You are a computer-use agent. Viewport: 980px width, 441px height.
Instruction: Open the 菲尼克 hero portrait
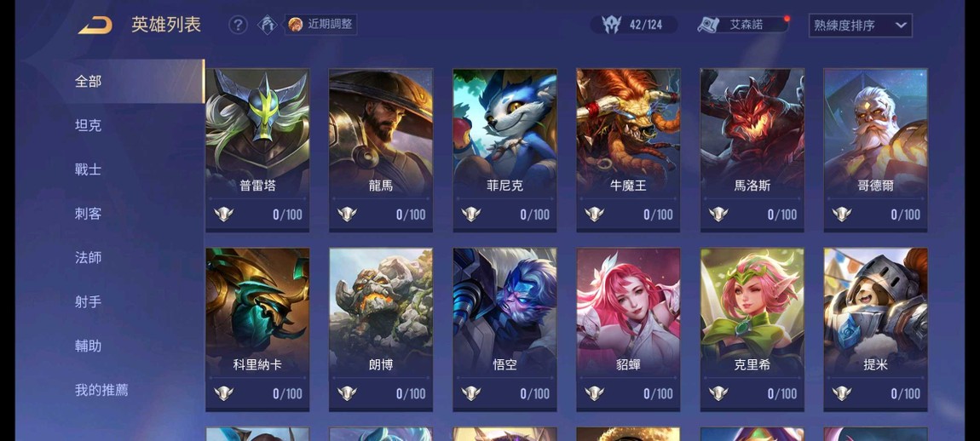coord(505,150)
